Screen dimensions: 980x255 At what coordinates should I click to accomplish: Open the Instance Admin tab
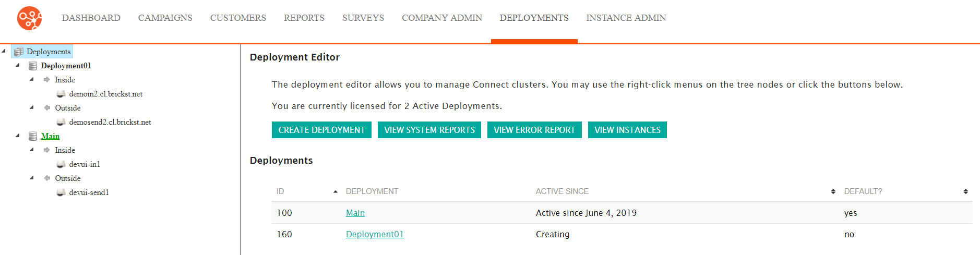[626, 18]
